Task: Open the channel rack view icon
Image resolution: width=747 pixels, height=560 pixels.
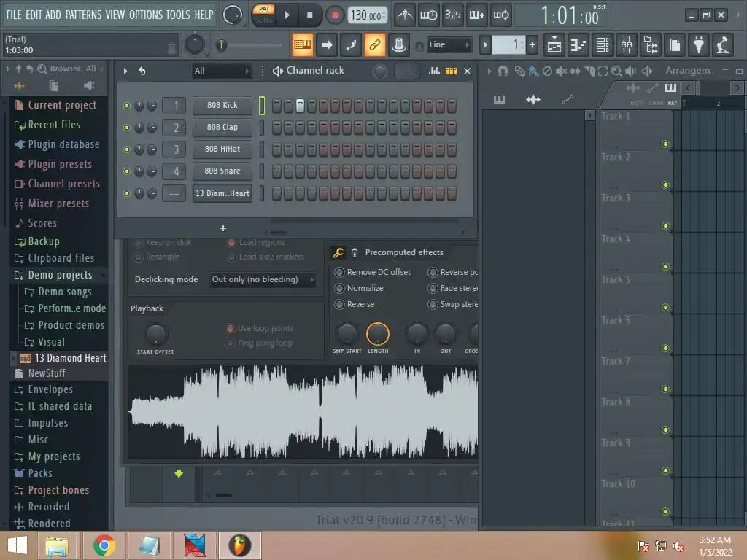Action: [602, 45]
